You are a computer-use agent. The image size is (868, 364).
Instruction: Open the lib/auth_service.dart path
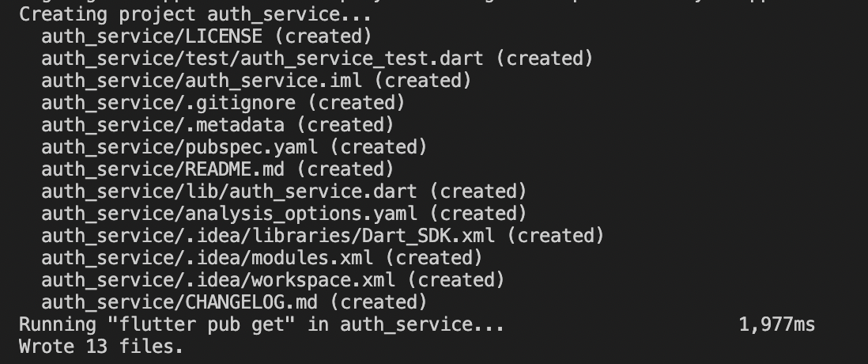tap(235, 191)
